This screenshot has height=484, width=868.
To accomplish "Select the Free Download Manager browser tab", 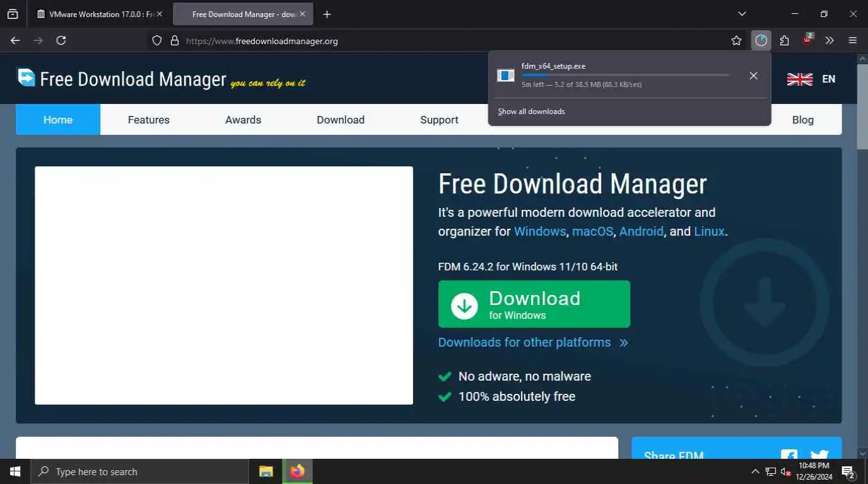I will pos(243,14).
